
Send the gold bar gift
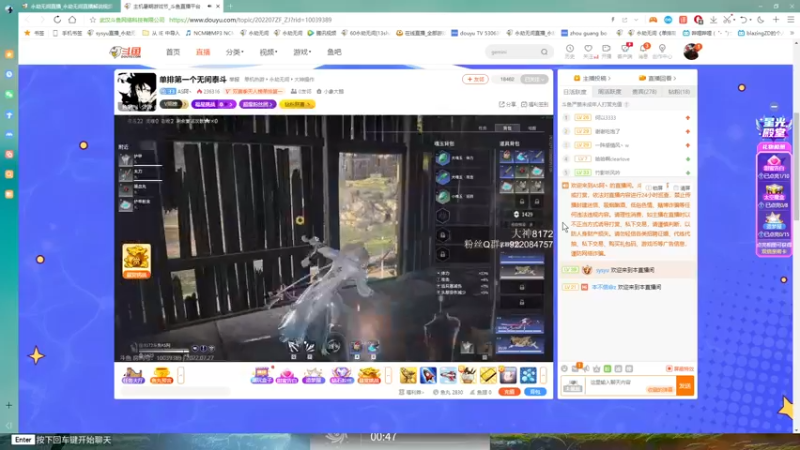coord(488,376)
